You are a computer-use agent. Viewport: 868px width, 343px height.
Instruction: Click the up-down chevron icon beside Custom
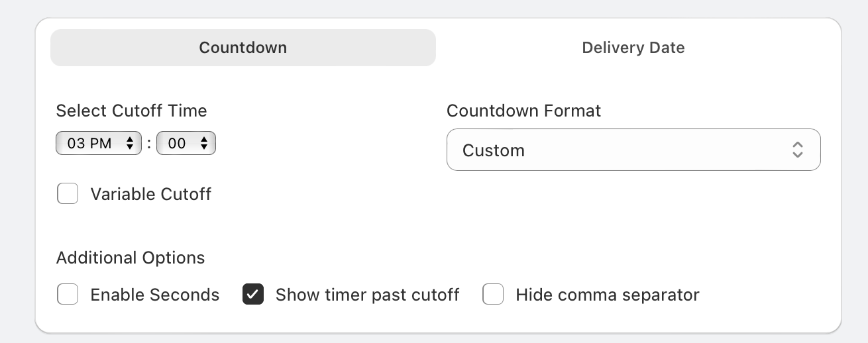coord(798,150)
